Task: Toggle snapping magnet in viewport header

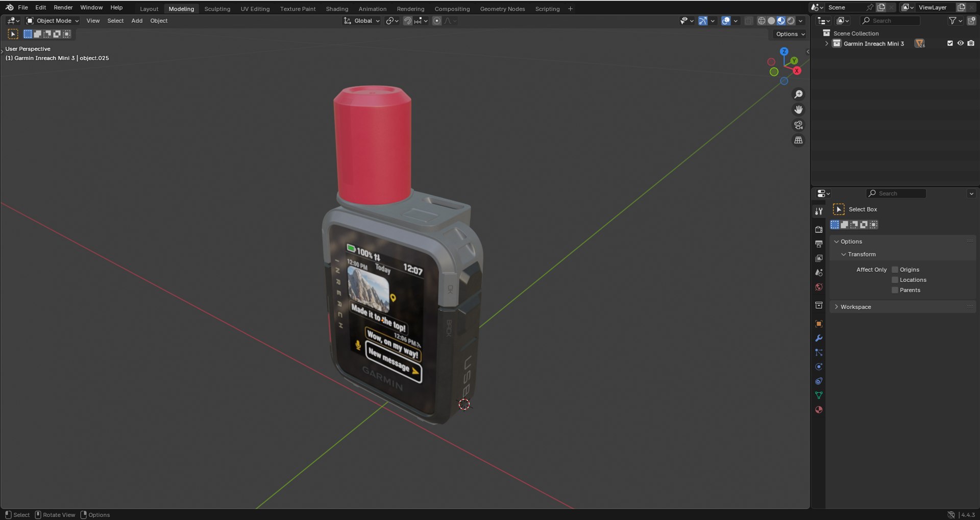Action: coord(407,21)
